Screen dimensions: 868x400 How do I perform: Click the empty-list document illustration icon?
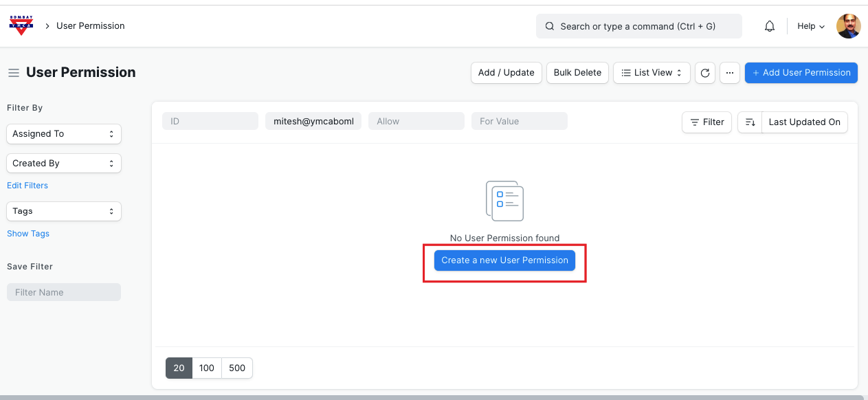[504, 201]
